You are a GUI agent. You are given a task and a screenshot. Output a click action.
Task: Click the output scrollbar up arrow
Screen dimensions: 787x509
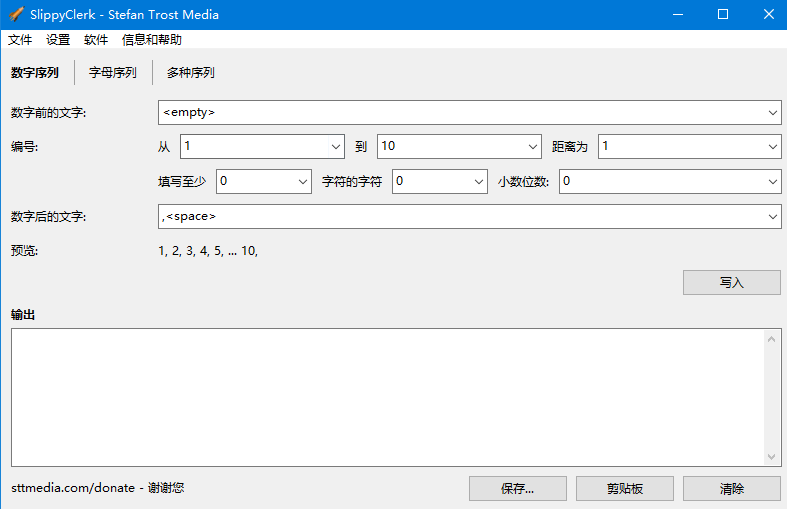coord(772,339)
